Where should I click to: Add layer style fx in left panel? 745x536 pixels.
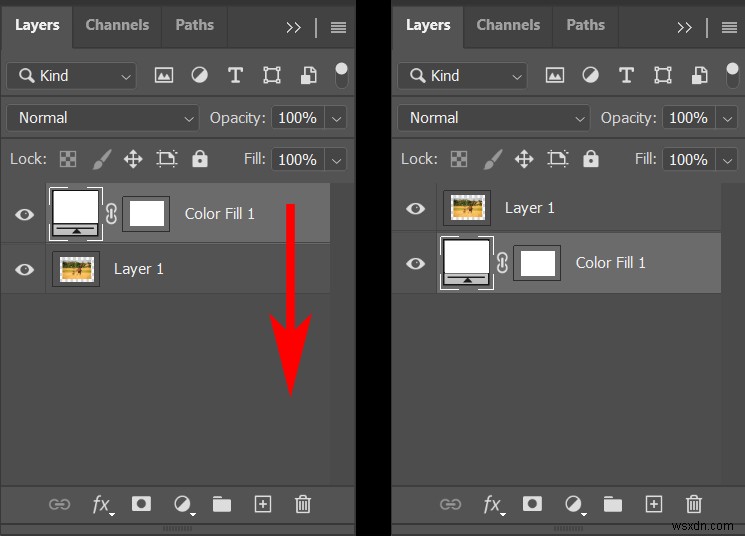(103, 505)
